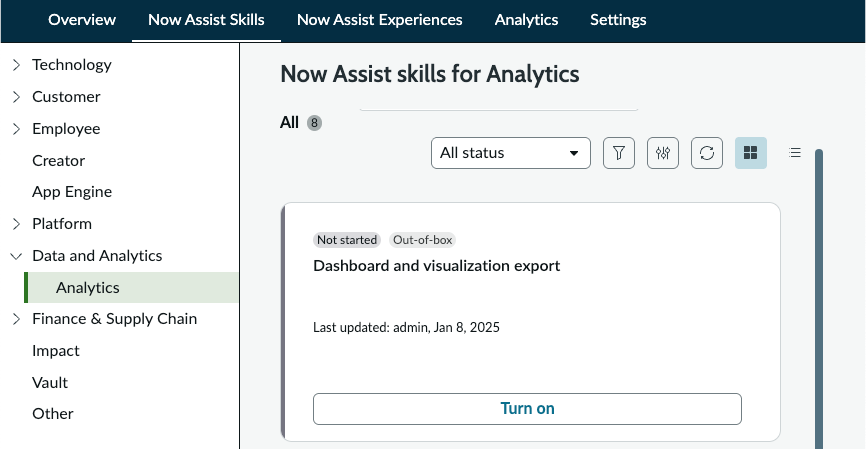Image resolution: width=866 pixels, height=449 pixels.
Task: Select Creator in the sidebar
Action: click(x=59, y=161)
